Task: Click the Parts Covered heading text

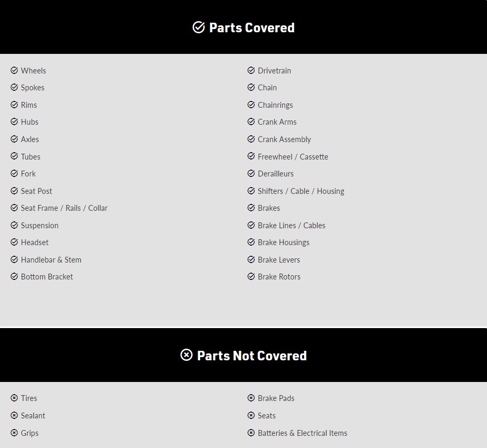Action: pos(251,27)
